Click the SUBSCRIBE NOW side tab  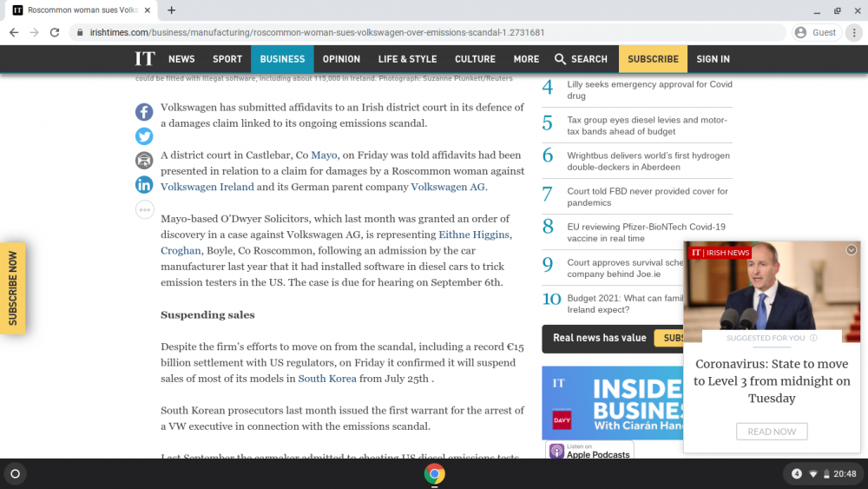[13, 288]
